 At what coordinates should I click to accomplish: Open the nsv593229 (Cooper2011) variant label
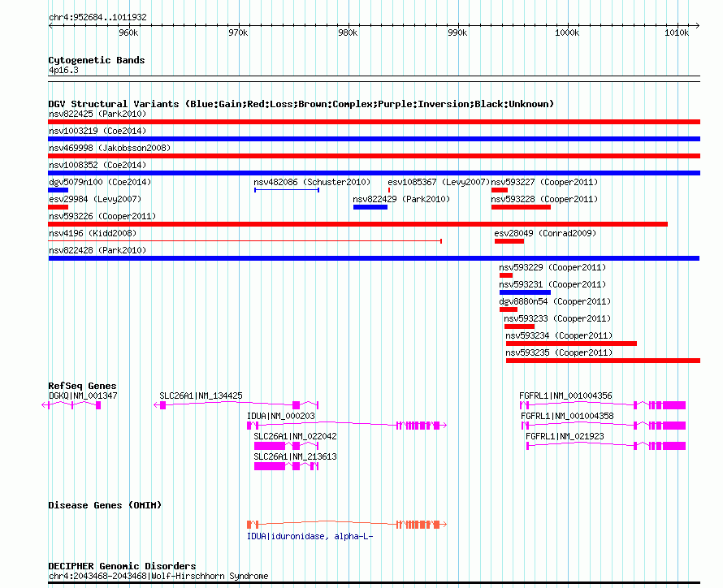click(552, 267)
